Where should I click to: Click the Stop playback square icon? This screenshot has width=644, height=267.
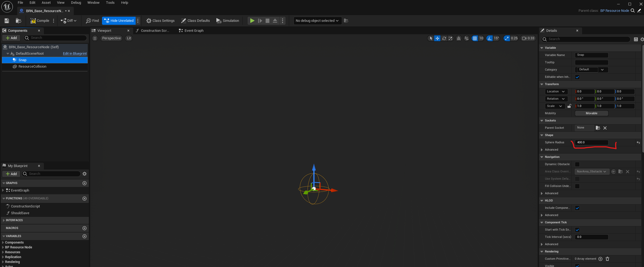click(268, 21)
